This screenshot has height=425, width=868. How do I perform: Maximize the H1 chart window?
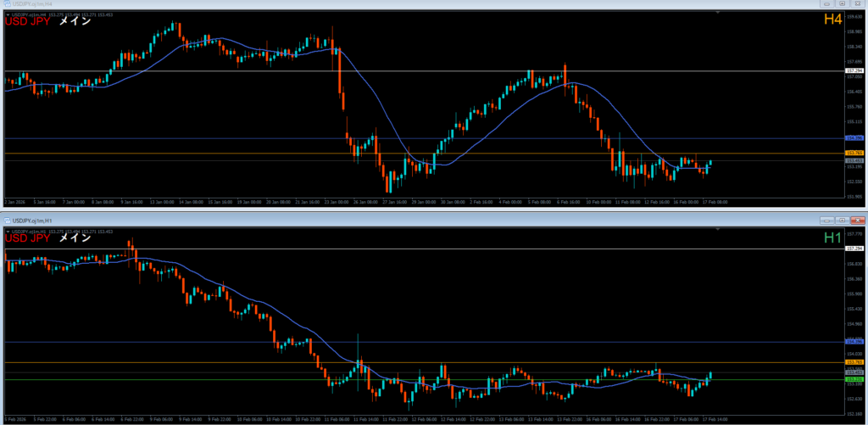pos(842,221)
